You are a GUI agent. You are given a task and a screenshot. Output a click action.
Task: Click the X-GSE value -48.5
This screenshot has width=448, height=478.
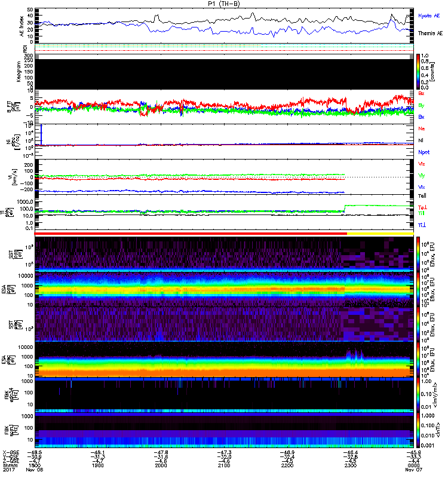coord(35,452)
